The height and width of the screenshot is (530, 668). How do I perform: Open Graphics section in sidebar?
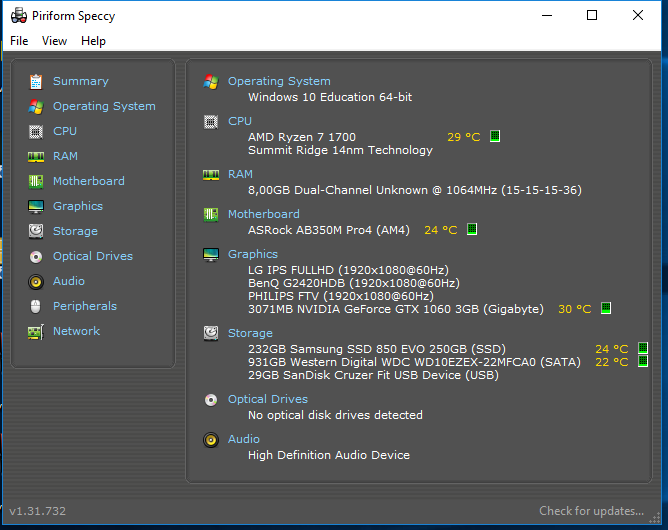point(78,207)
